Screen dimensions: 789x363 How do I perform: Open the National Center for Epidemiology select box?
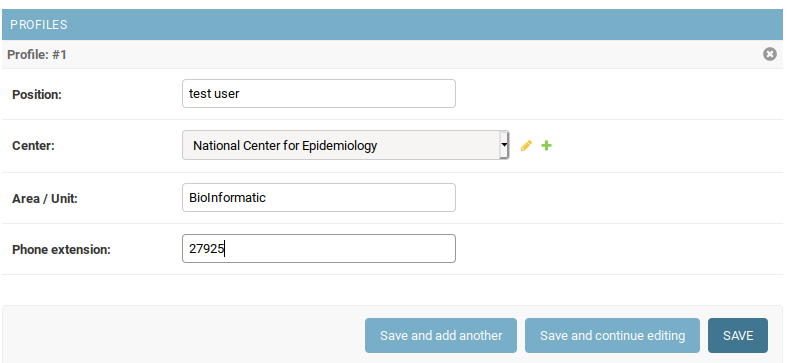345,146
